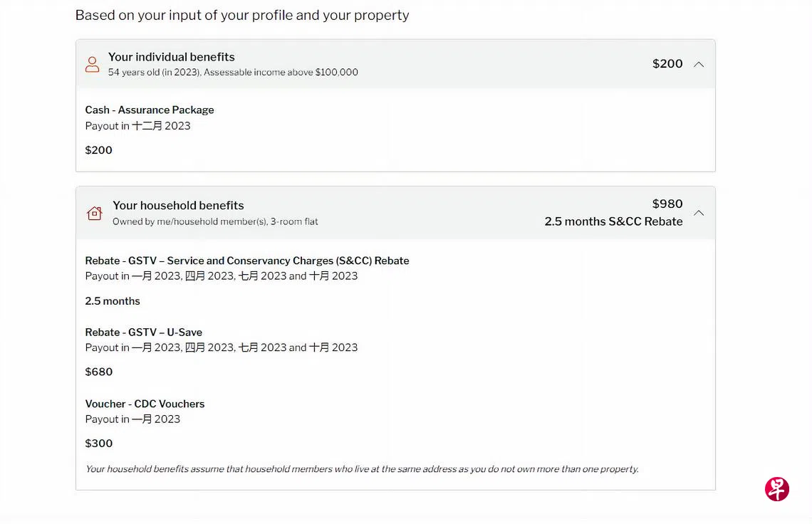812x524 pixels.
Task: Click the person icon beside individual benefits
Action: [x=92, y=64]
